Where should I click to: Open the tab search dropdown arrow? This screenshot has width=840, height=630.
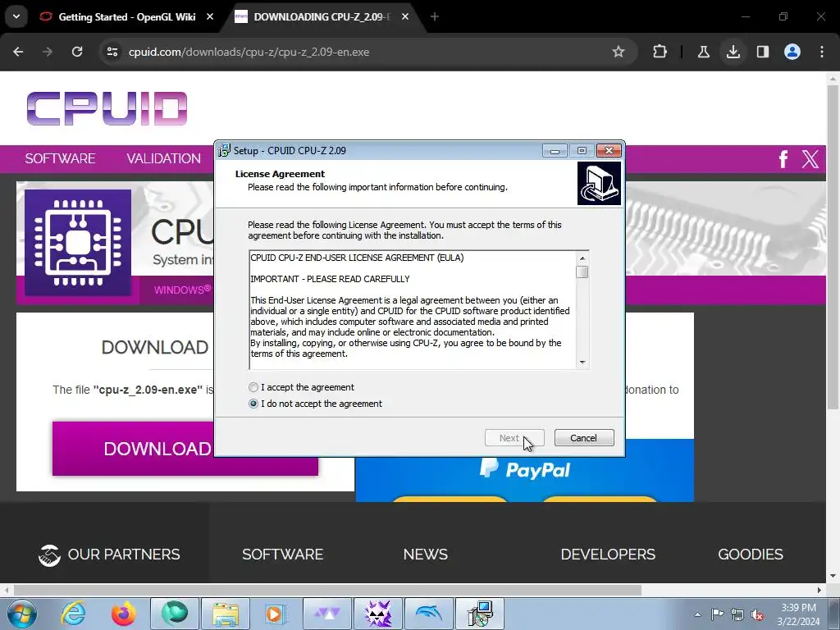click(16, 17)
